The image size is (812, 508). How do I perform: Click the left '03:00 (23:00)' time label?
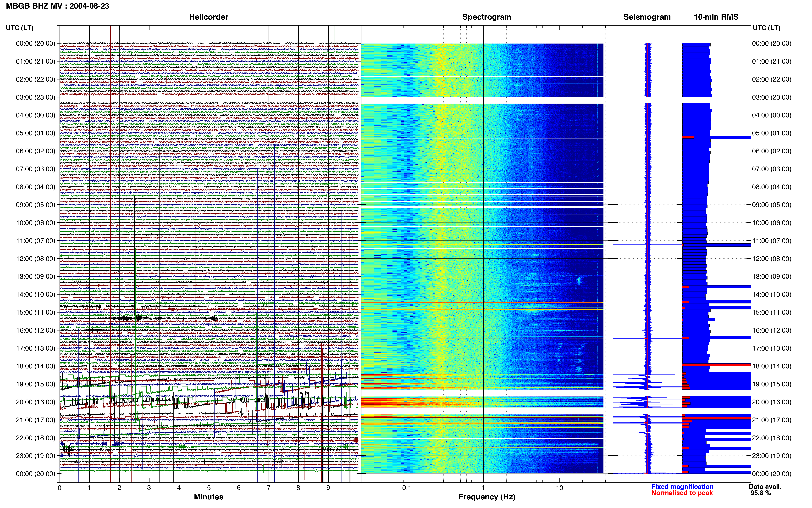(36, 97)
